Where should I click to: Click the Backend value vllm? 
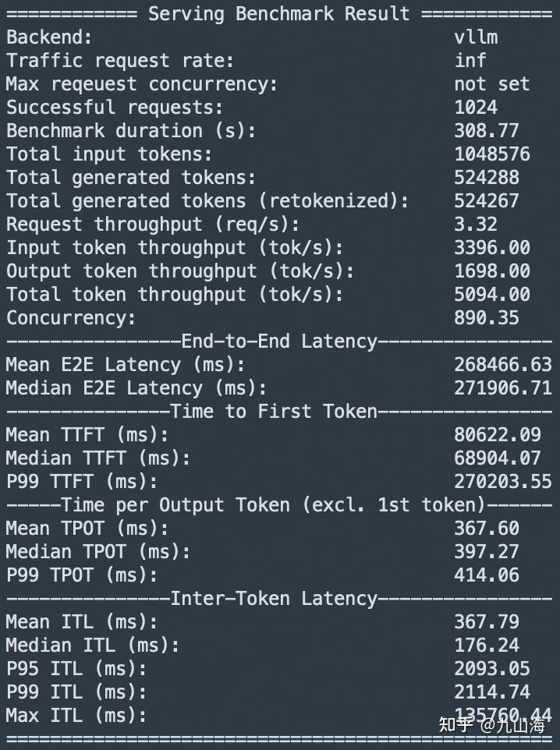476,37
